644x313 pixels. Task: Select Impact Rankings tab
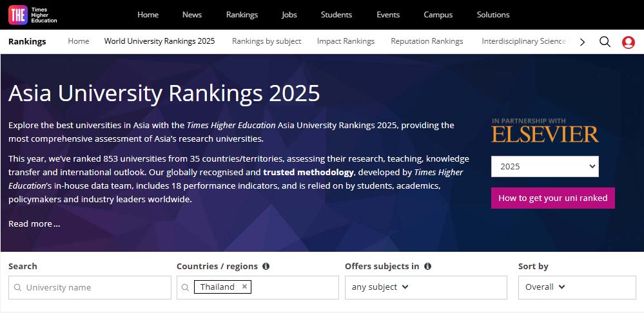[346, 41]
